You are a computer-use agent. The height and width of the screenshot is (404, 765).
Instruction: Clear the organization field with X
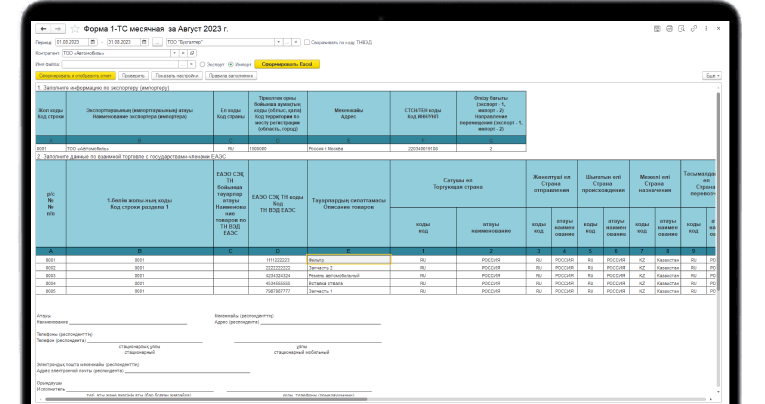click(296, 42)
